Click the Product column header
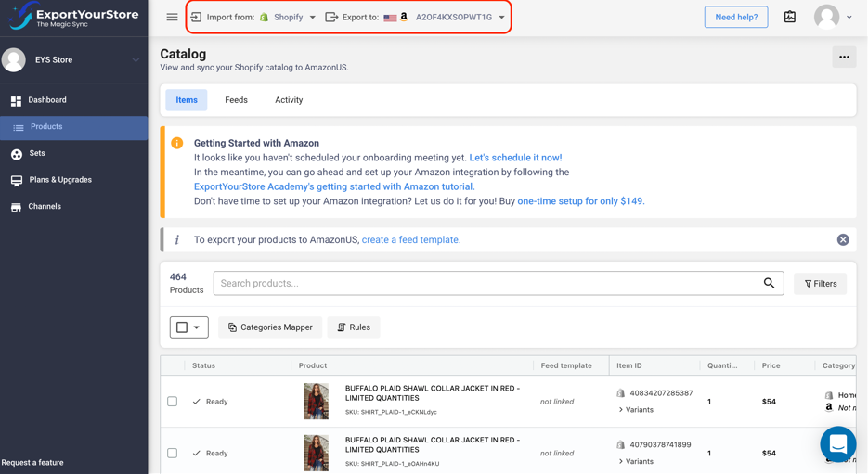868x474 pixels. 313,365
